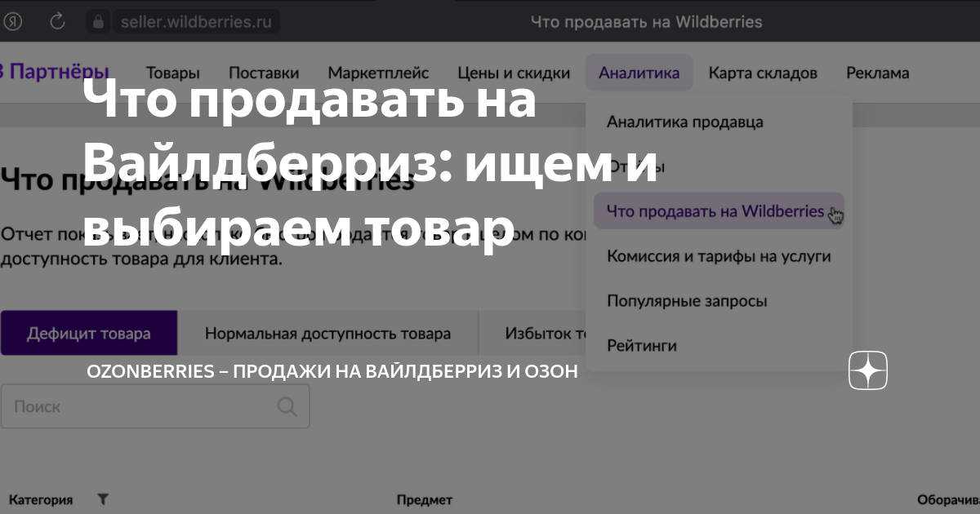Click the padlock security icon
Screen dimensions: 980x514
click(98, 21)
